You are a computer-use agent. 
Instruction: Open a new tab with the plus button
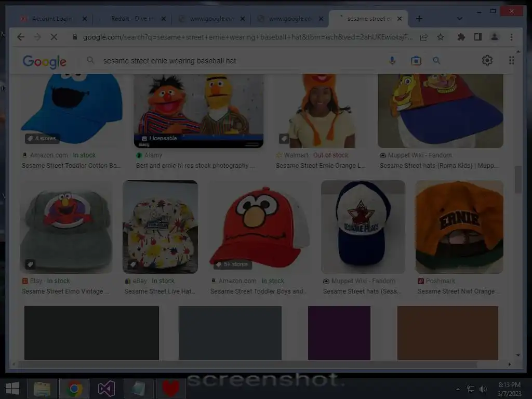[x=419, y=19]
